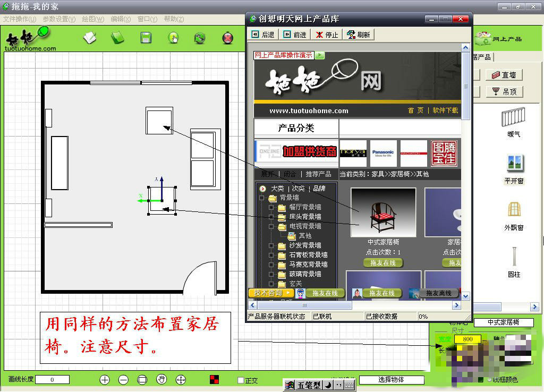Select the 平开窗 casement window item

(x=514, y=169)
